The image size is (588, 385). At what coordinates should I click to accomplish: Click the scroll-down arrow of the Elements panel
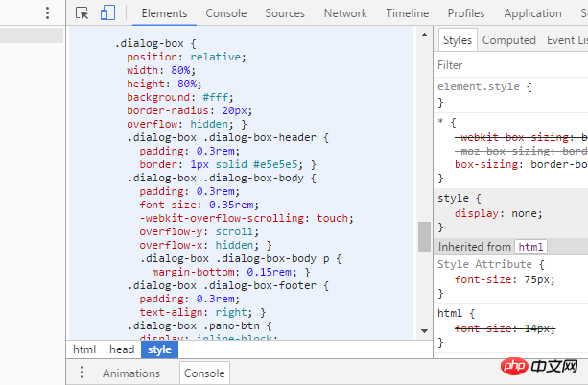[x=425, y=331]
